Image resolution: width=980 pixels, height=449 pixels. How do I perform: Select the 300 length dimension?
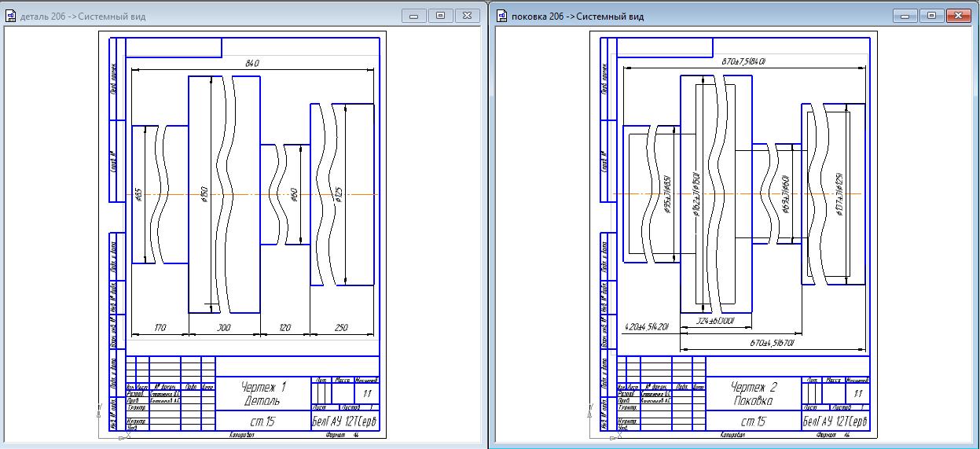pos(224,326)
